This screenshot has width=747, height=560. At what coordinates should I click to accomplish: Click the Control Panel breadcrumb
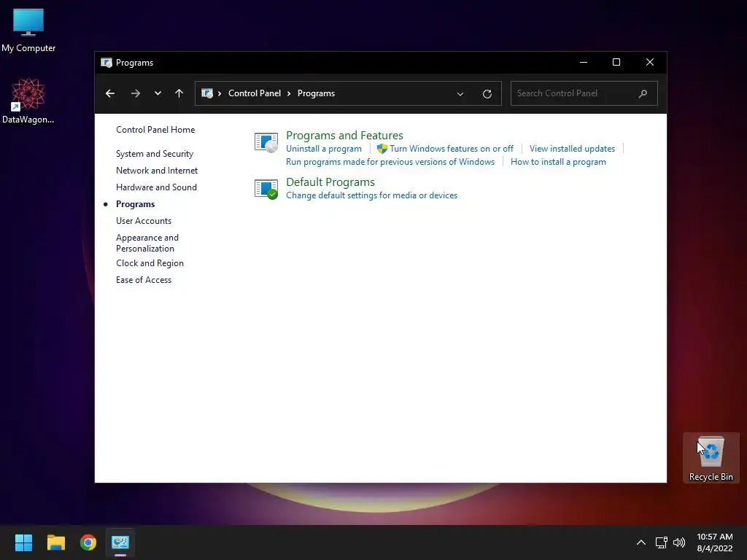pyautogui.click(x=255, y=93)
